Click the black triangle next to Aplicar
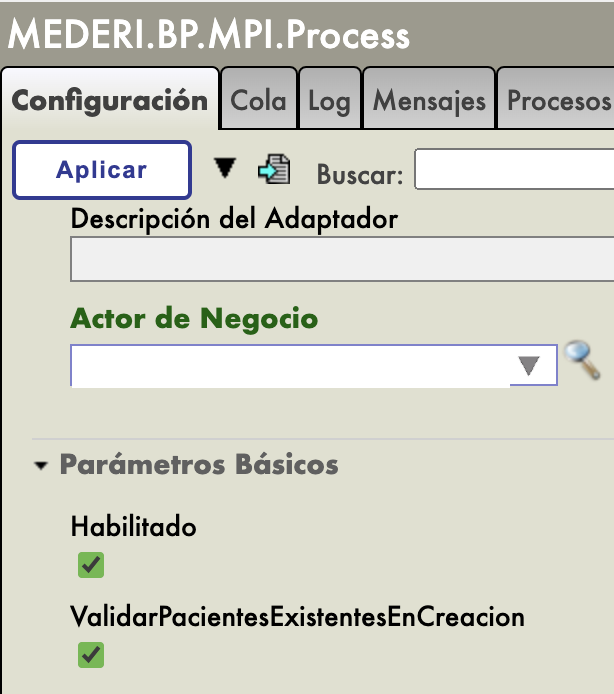This screenshot has height=694, width=614. tap(226, 169)
